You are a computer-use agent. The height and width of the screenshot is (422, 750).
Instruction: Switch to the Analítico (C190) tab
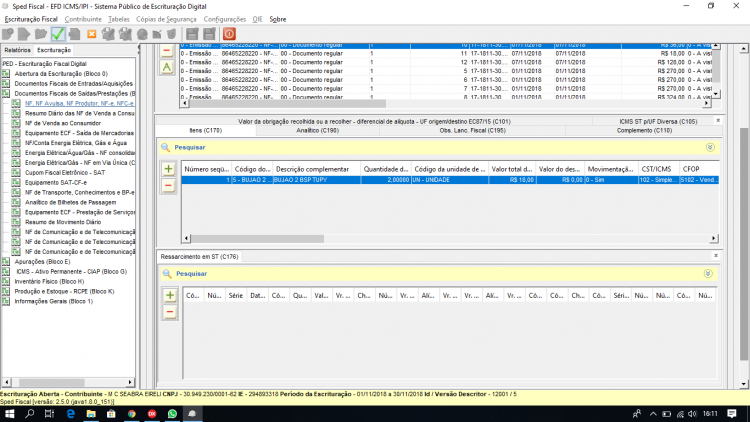pyautogui.click(x=318, y=130)
